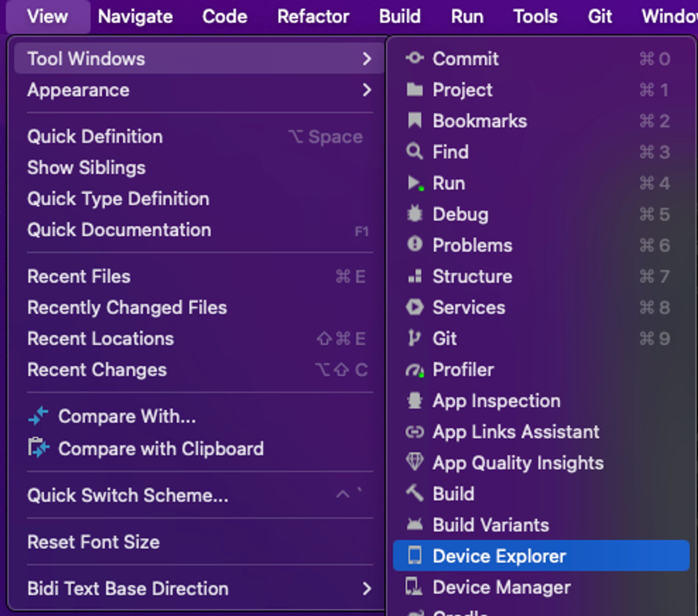Viewport: 698px width, 616px height.
Task: Select Reset Font Size option
Action: click(x=94, y=542)
